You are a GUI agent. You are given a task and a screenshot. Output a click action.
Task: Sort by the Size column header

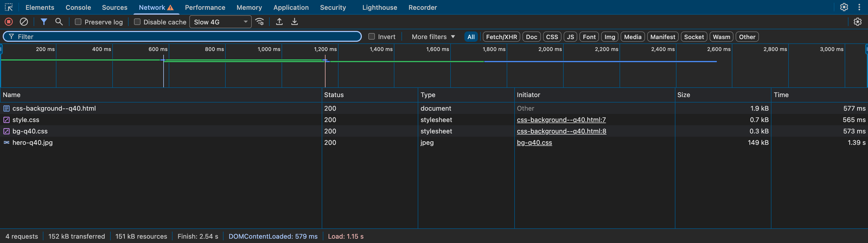pyautogui.click(x=723, y=95)
